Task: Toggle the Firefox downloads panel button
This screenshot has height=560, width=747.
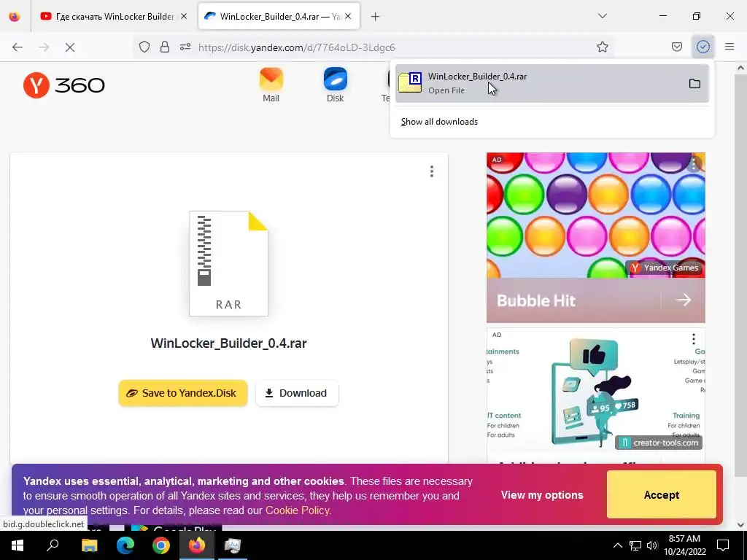Action: click(x=703, y=47)
